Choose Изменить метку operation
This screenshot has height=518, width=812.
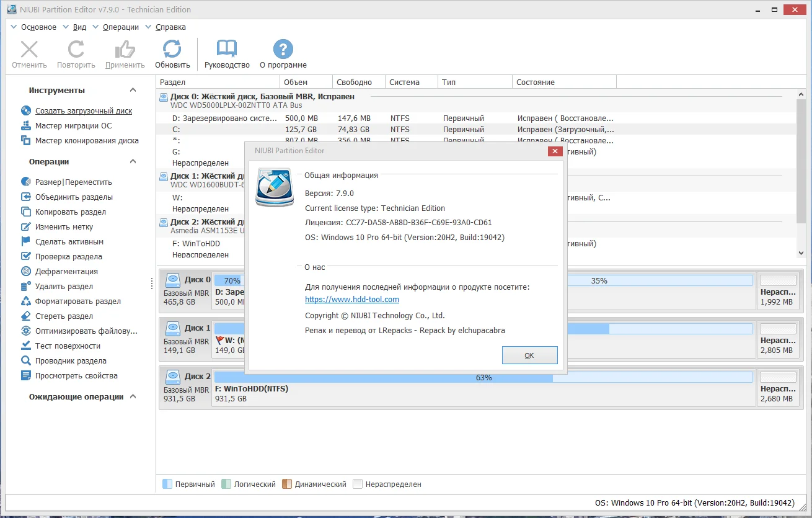pyautogui.click(x=64, y=227)
